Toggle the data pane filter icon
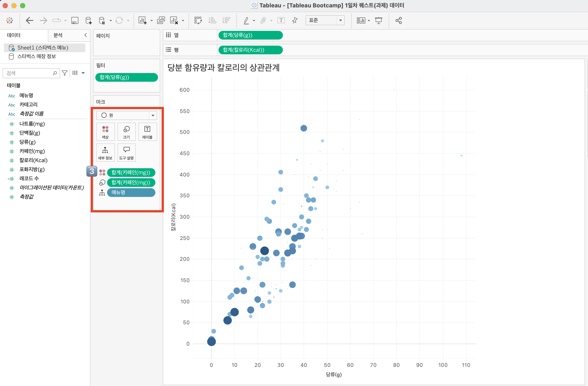 click(x=65, y=73)
